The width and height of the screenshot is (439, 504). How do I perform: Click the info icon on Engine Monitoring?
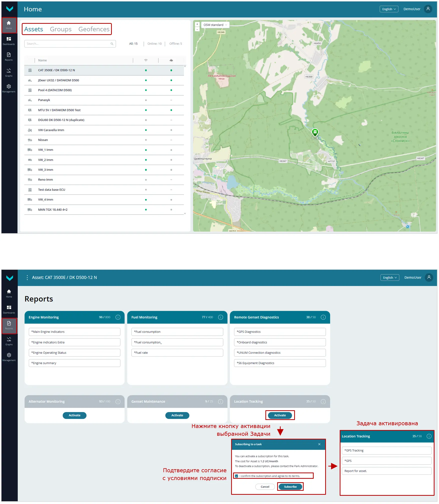[118, 317]
